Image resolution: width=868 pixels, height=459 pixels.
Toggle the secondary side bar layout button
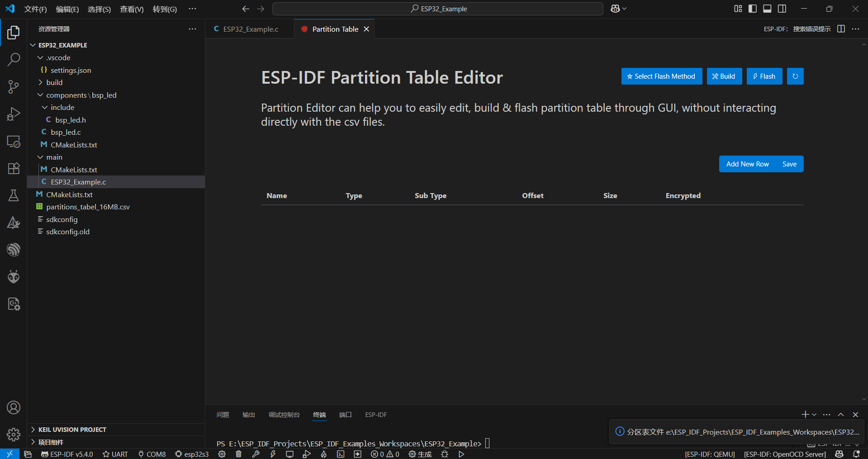[782, 9]
